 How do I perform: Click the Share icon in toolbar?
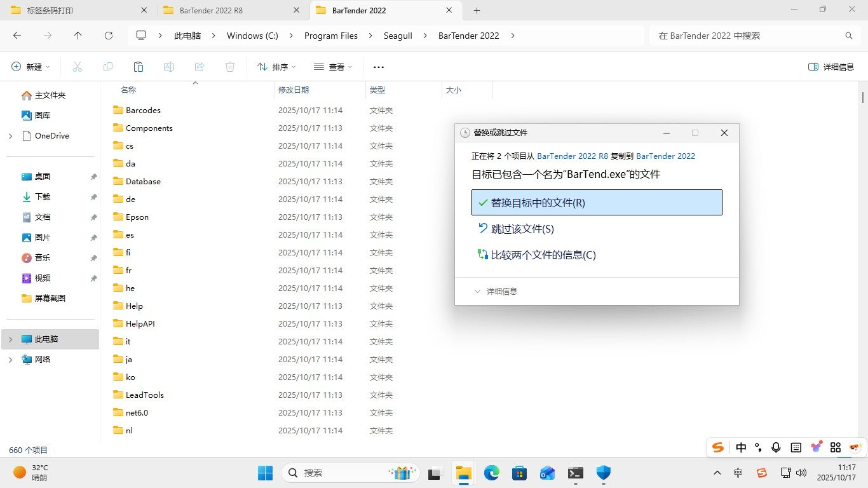point(200,67)
